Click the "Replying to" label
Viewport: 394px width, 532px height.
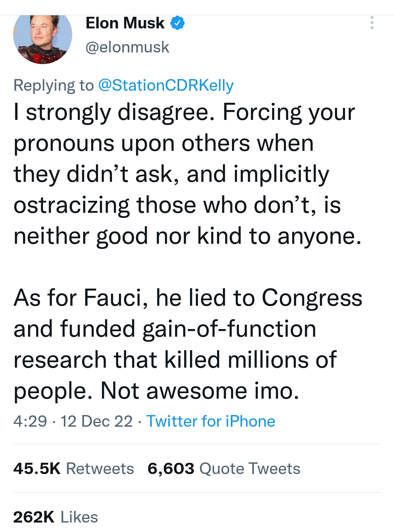click(x=53, y=85)
